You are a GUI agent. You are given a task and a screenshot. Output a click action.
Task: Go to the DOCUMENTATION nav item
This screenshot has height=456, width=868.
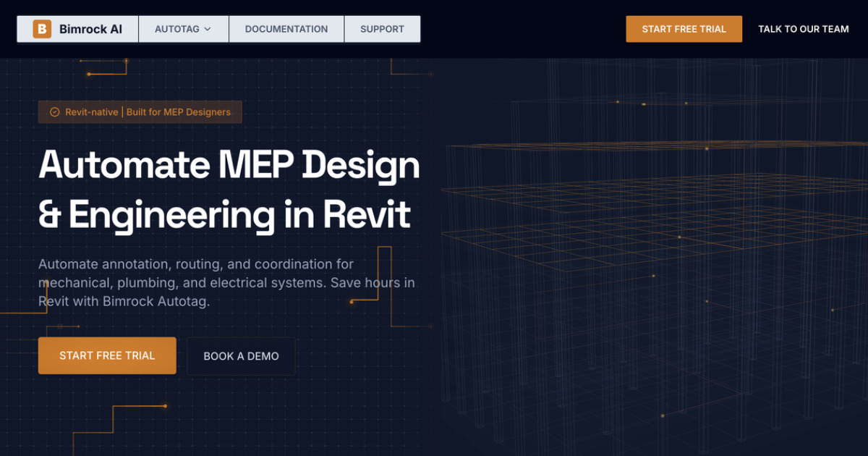[x=286, y=29]
